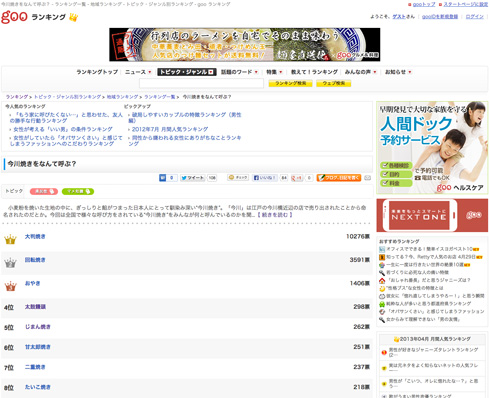Click the envelope mail icon
490x398 pixels.
[367, 178]
